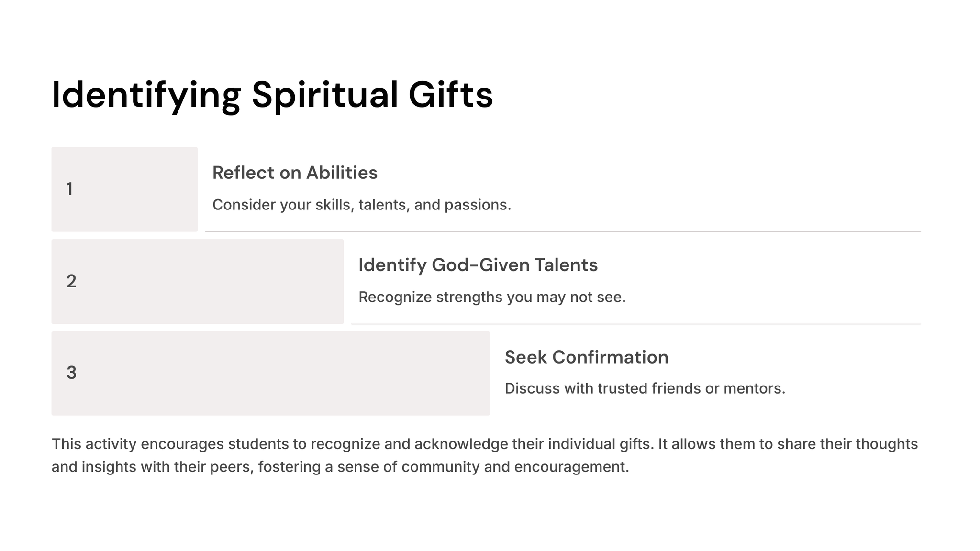Viewport: 980px width, 551px height.
Task: Select the "Identify God-Given Talents" heading
Action: point(478,265)
